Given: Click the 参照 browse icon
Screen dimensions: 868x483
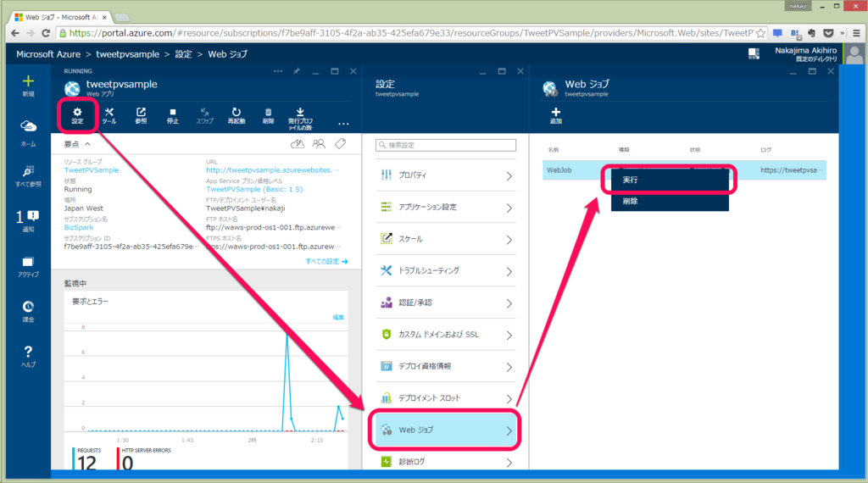Looking at the screenshot, I should point(142,115).
